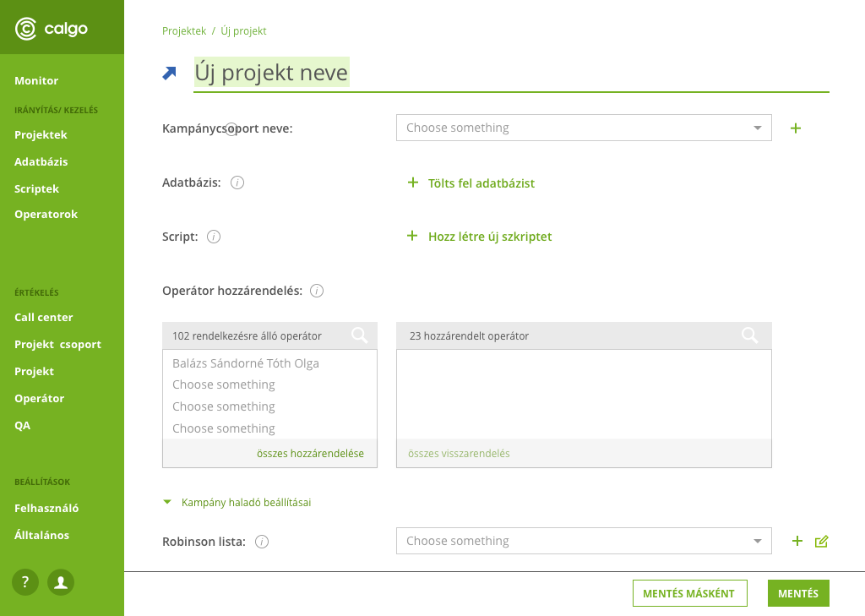Click the MENTÉS MÁSKÉNT button
865x616 pixels.
click(688, 593)
